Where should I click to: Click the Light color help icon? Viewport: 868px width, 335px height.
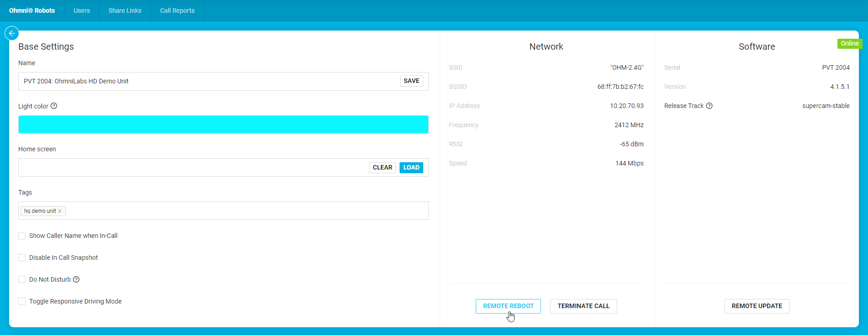[54, 106]
